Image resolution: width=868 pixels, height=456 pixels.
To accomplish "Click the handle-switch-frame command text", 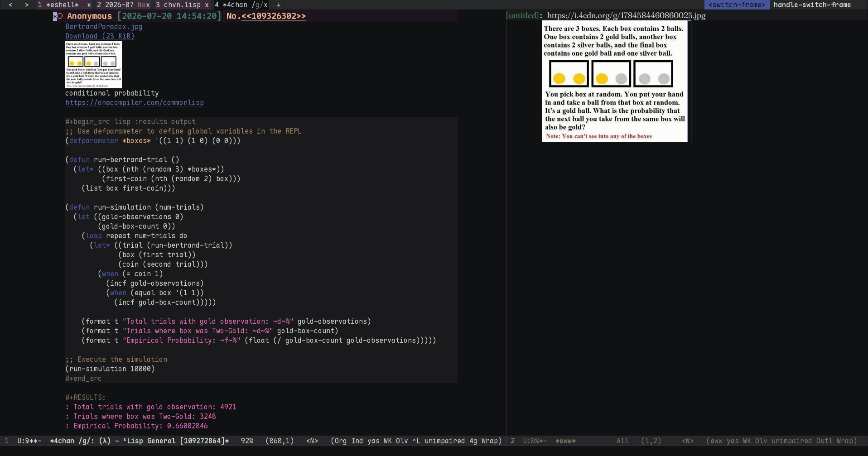I will 812,5.
